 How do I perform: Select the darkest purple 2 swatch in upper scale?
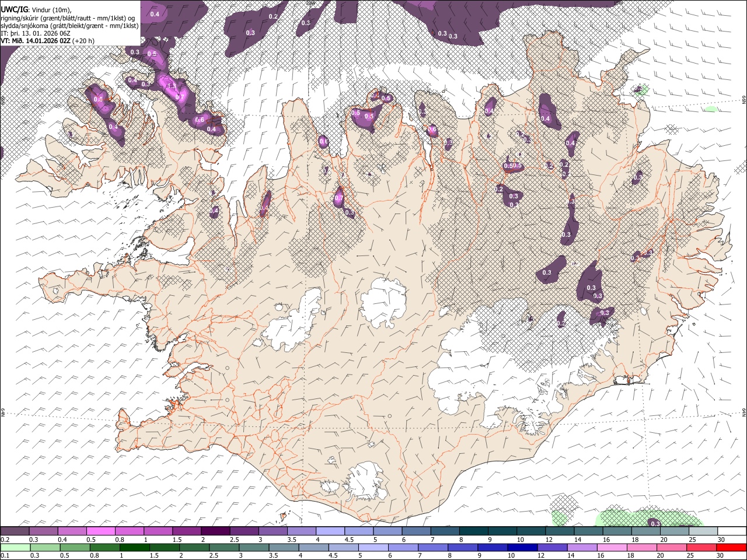215,531
